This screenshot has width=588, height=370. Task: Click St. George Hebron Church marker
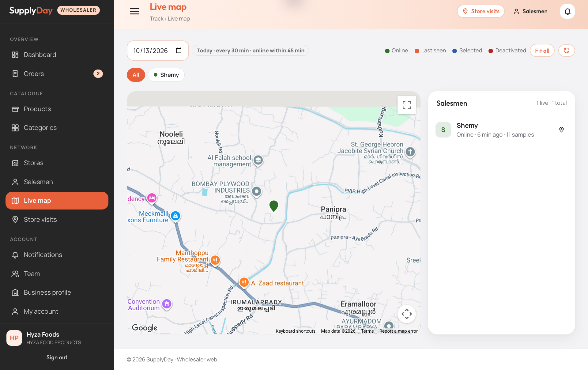[x=410, y=152]
